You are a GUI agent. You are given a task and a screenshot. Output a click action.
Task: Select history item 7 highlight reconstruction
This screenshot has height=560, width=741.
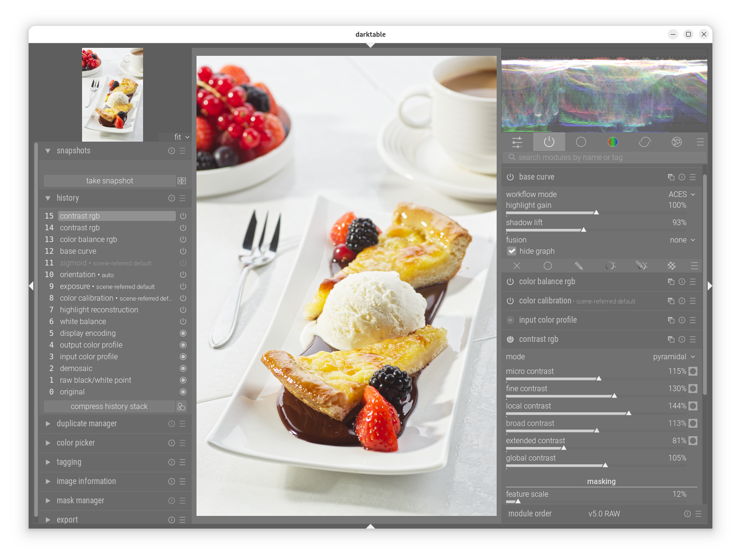pyautogui.click(x=117, y=310)
